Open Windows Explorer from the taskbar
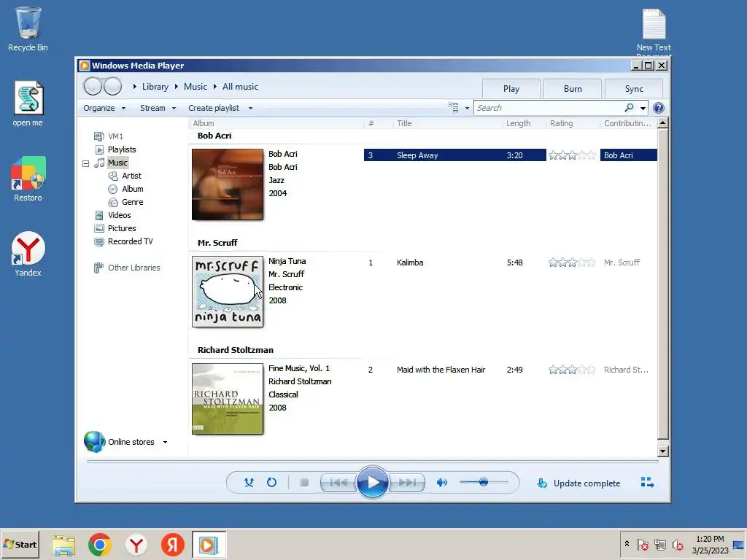Image resolution: width=747 pixels, height=560 pixels. (x=63, y=545)
